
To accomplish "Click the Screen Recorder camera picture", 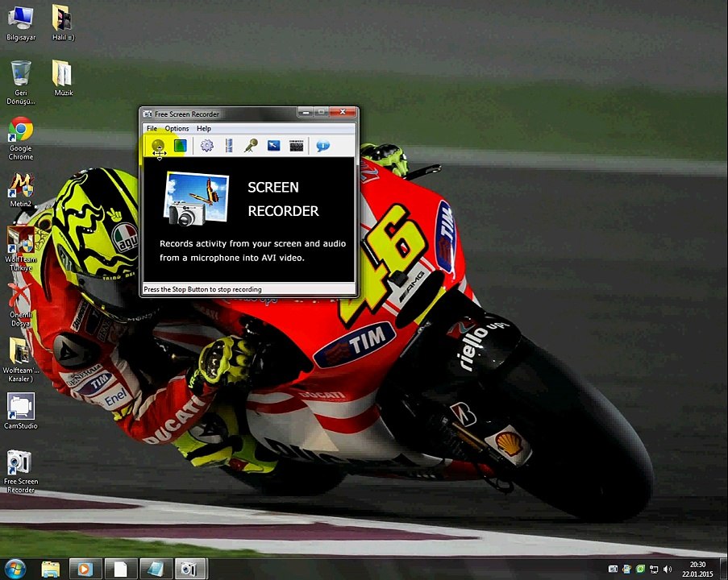I will point(197,199).
